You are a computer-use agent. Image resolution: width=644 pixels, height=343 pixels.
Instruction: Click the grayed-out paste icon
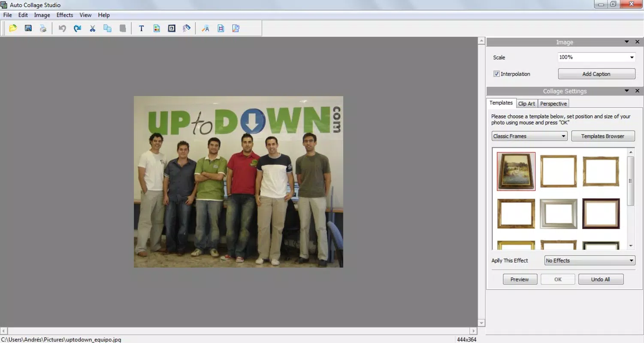tap(123, 28)
